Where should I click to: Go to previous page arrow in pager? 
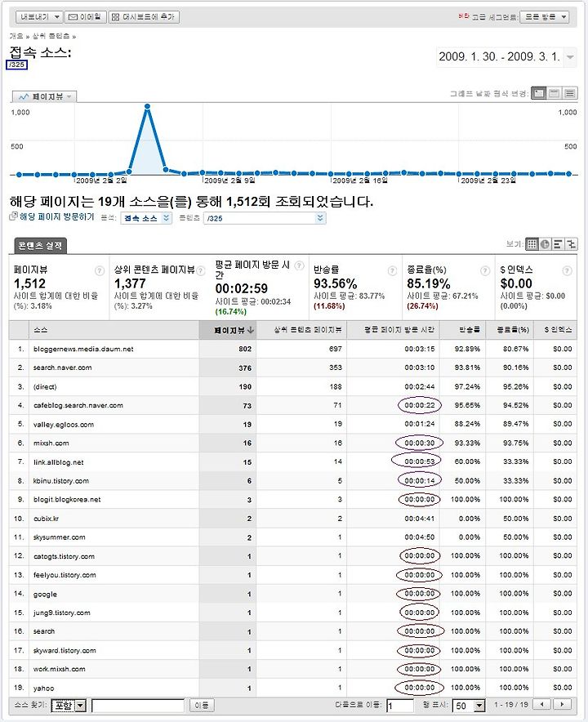point(542,705)
